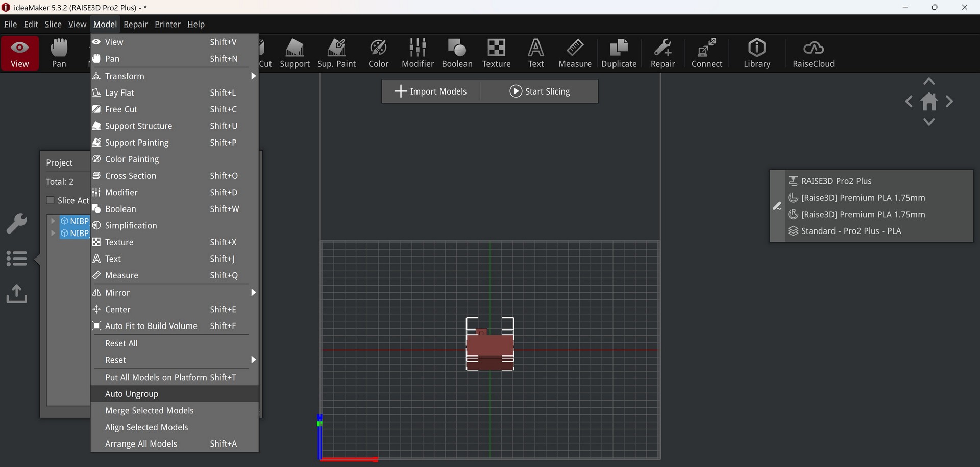The width and height of the screenshot is (980, 467).
Task: Select Reset All menu entry
Action: pyautogui.click(x=175, y=343)
